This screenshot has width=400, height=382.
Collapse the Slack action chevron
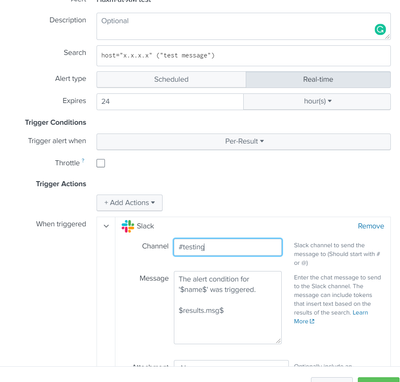[x=106, y=226]
